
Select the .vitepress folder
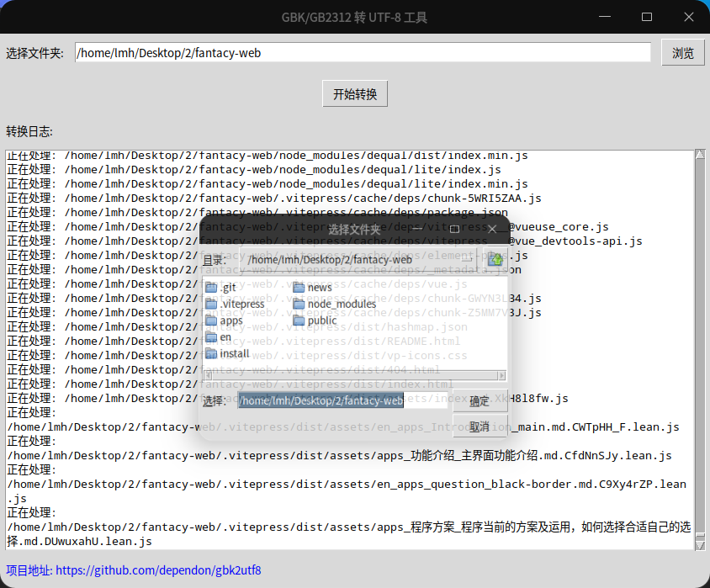pos(241,304)
